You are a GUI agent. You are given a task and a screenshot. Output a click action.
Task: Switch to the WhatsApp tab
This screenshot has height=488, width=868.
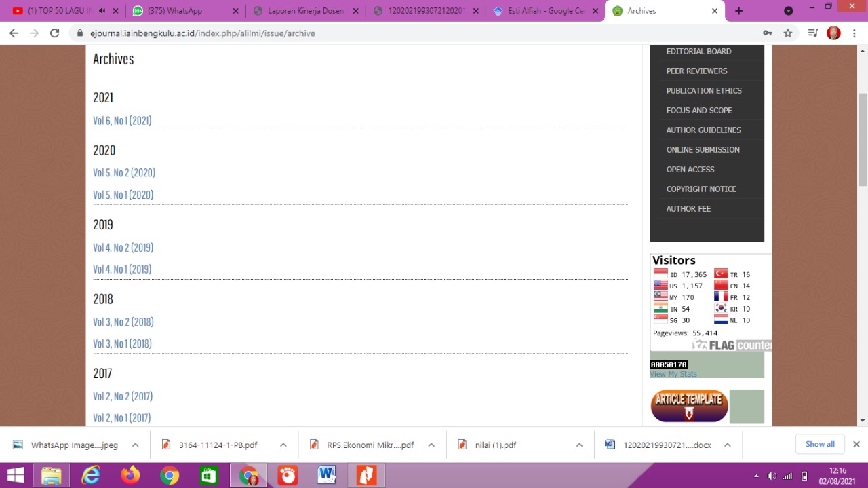click(183, 11)
